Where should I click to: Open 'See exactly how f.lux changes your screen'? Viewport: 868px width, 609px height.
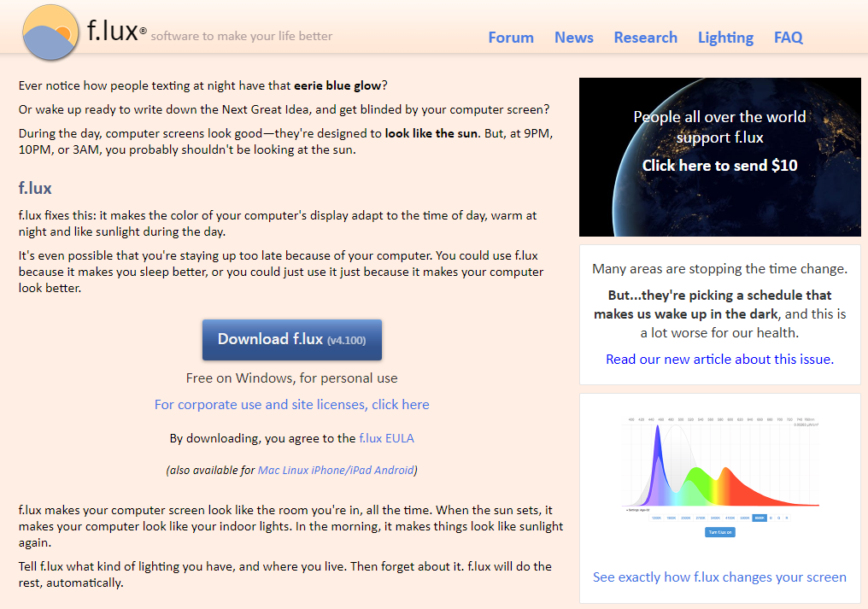click(x=719, y=577)
